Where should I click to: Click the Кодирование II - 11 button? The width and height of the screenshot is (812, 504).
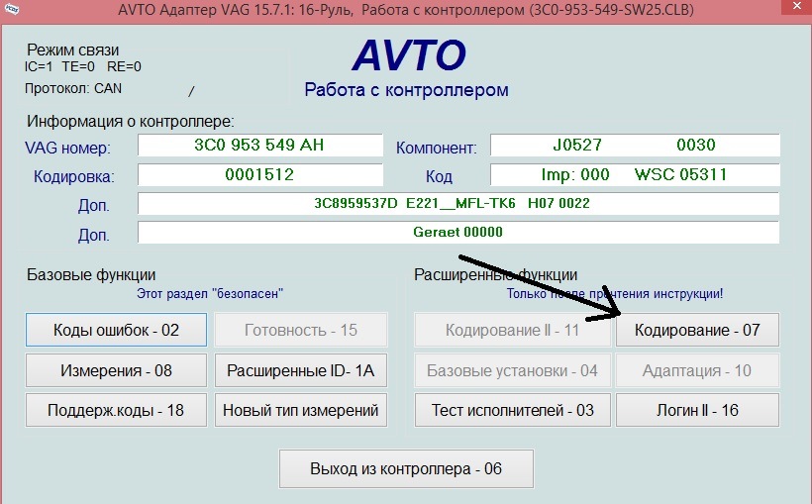click(x=513, y=330)
